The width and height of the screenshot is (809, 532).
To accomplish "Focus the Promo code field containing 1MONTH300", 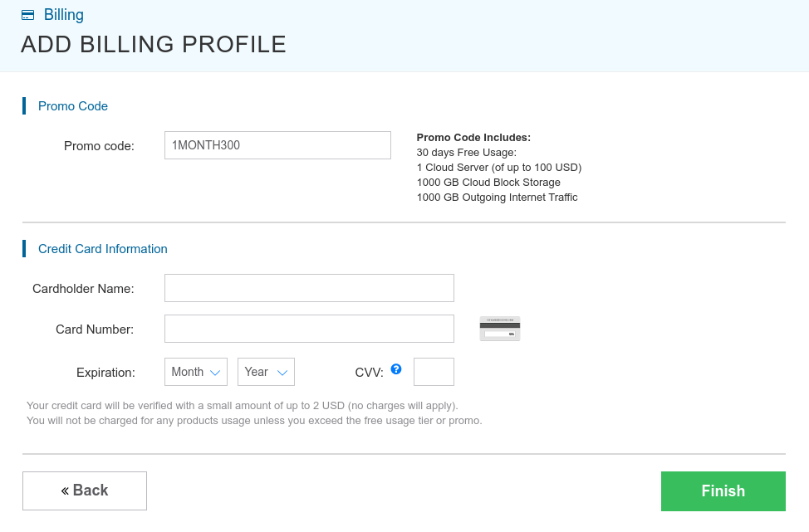I will pos(277,145).
